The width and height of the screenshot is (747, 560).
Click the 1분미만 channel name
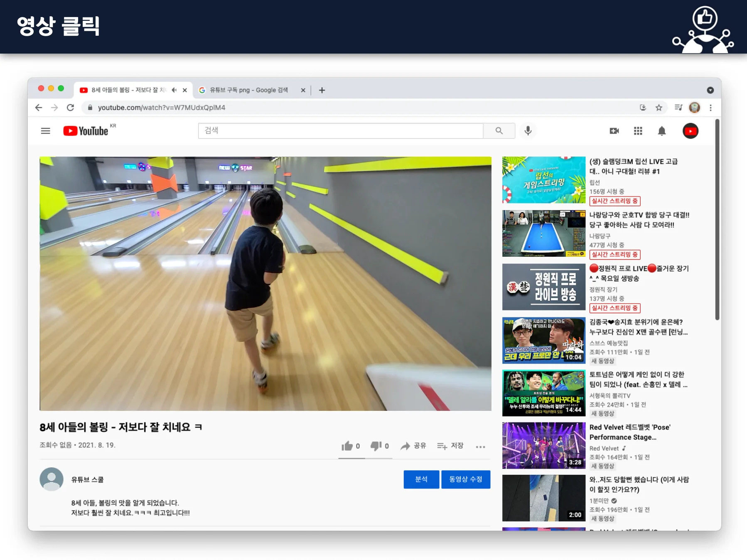(599, 501)
